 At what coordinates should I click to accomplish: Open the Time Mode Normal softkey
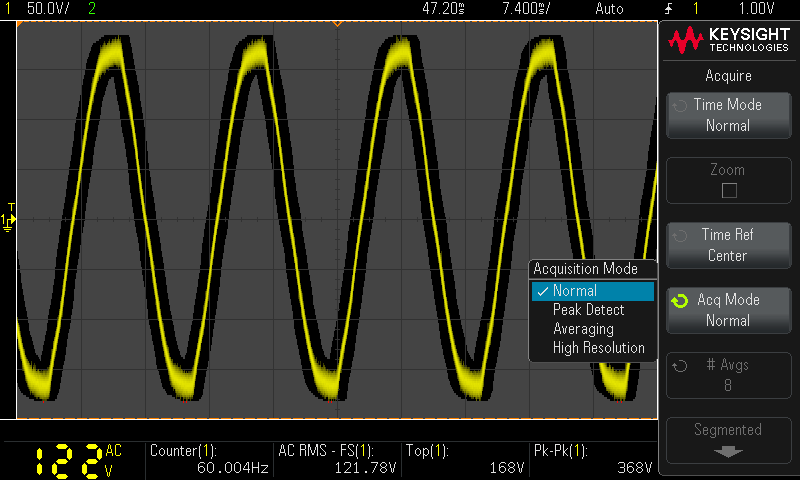click(x=728, y=116)
